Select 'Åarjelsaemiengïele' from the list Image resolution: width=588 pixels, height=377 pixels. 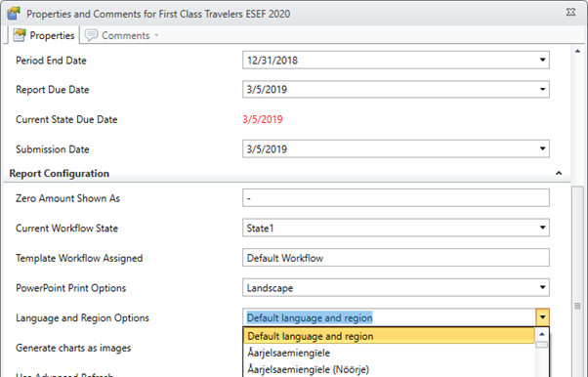click(389, 353)
